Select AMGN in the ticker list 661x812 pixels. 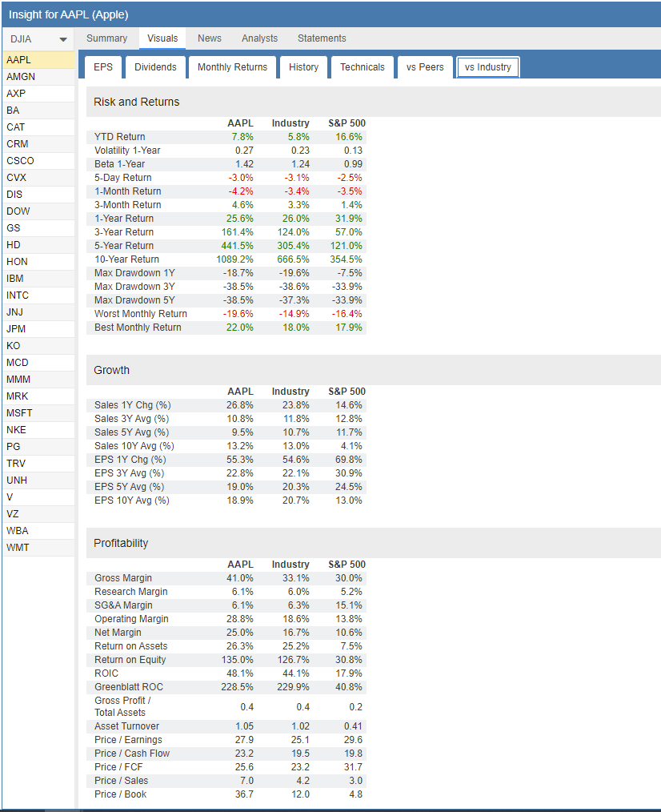click(x=38, y=77)
